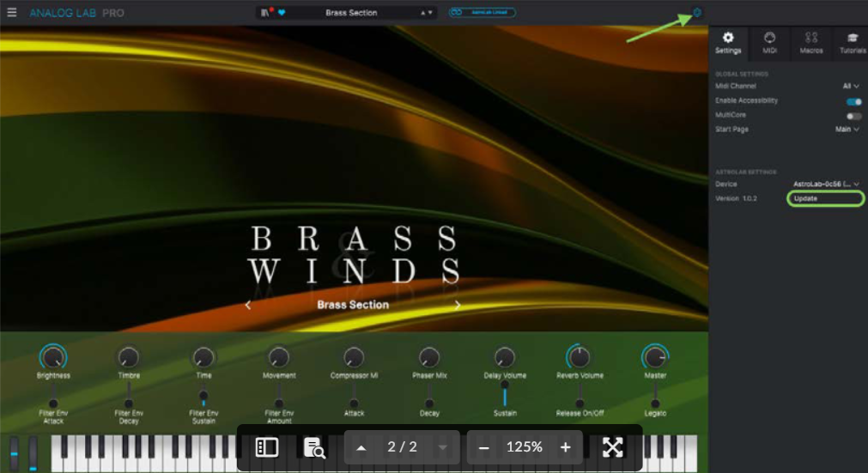The width and height of the screenshot is (868, 473).
Task: Switch to the MIDI tab
Action: click(769, 43)
